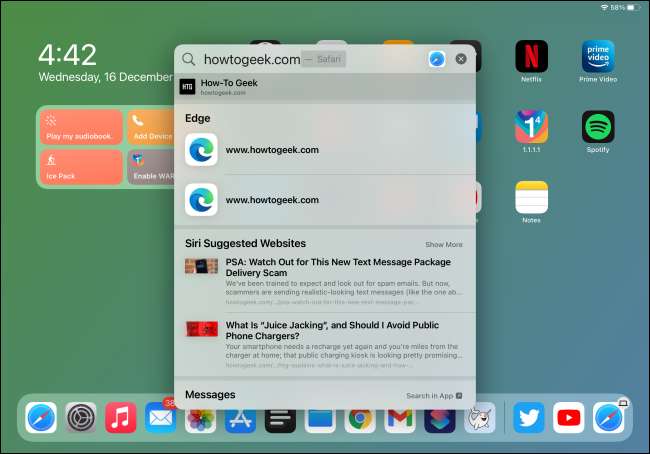Open Gmail from the Dock
Viewport: 650px width, 454px height.
[400, 421]
